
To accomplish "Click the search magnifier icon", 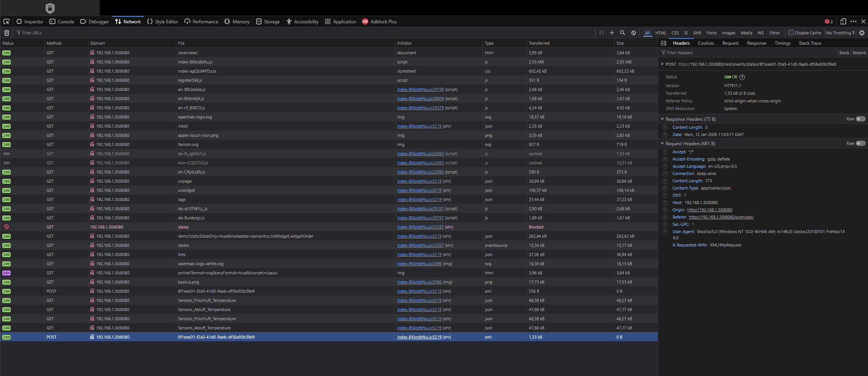I will 623,33.
